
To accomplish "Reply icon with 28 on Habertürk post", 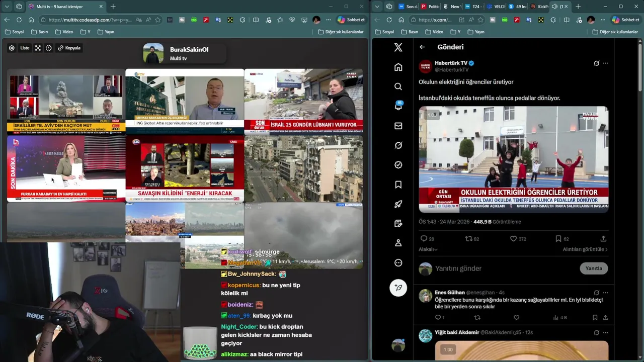I will tap(427, 239).
